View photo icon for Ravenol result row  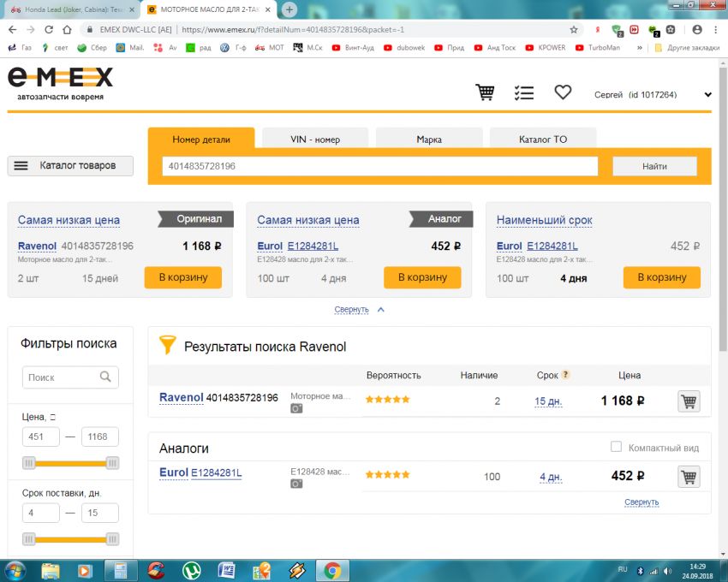pyautogui.click(x=296, y=408)
